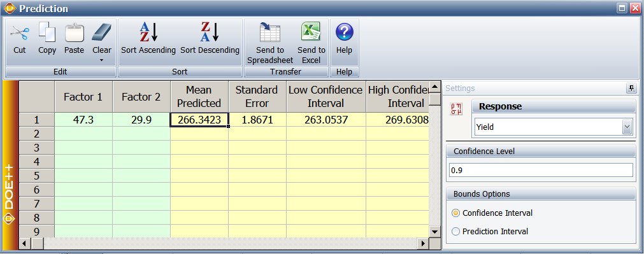The height and width of the screenshot is (254, 644).
Task: Select the Factor 2 cell with 29.9
Action: [x=141, y=120]
